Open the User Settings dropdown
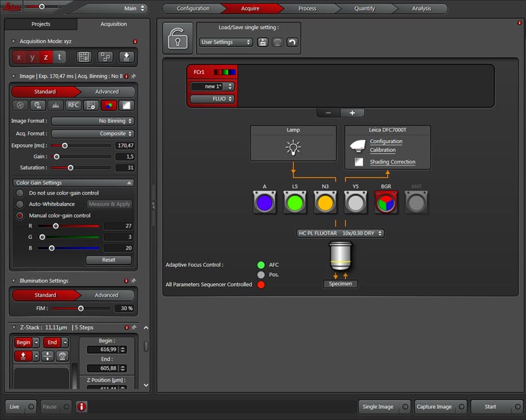 point(226,42)
